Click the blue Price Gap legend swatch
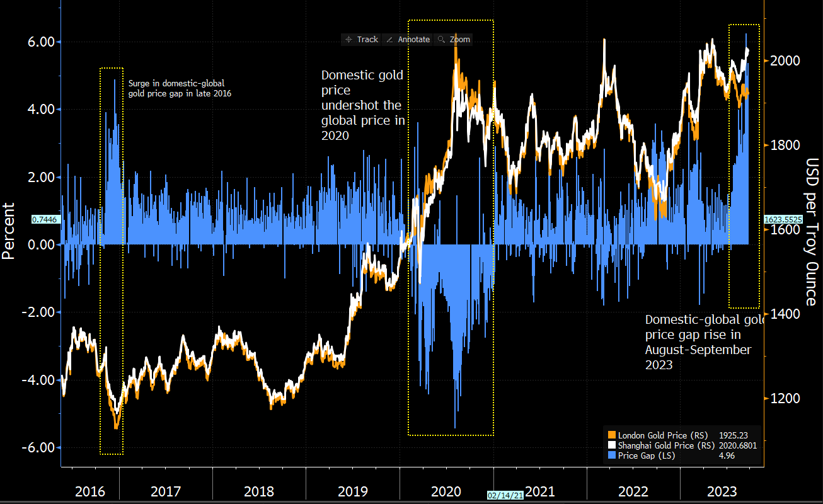Viewport: 823px width, 504px height. pos(611,455)
